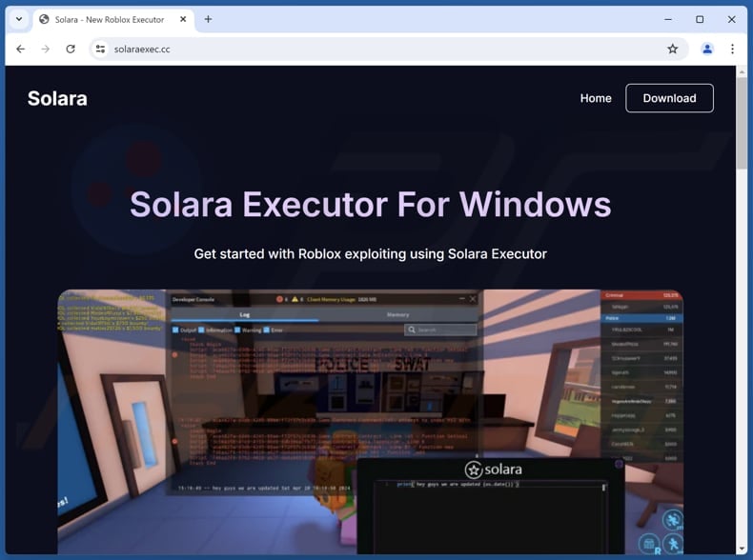The height and width of the screenshot is (560, 753).
Task: Open a new tab with plus button
Action: 208,19
